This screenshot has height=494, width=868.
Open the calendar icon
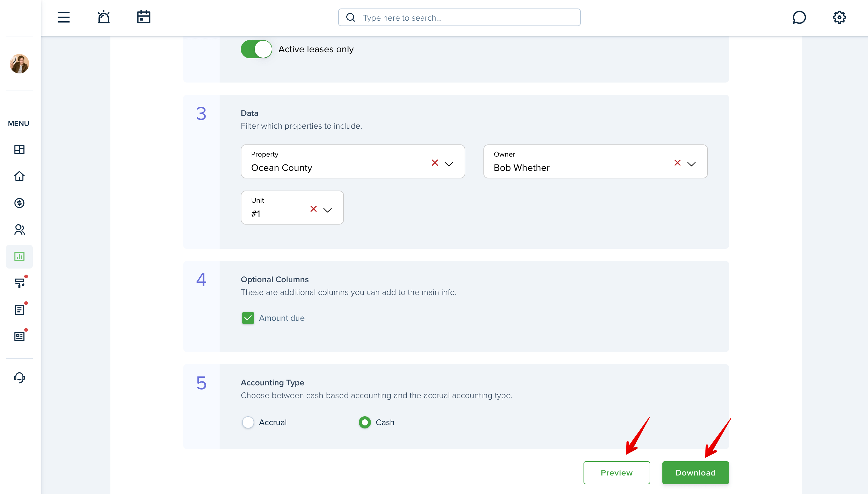[x=143, y=17]
